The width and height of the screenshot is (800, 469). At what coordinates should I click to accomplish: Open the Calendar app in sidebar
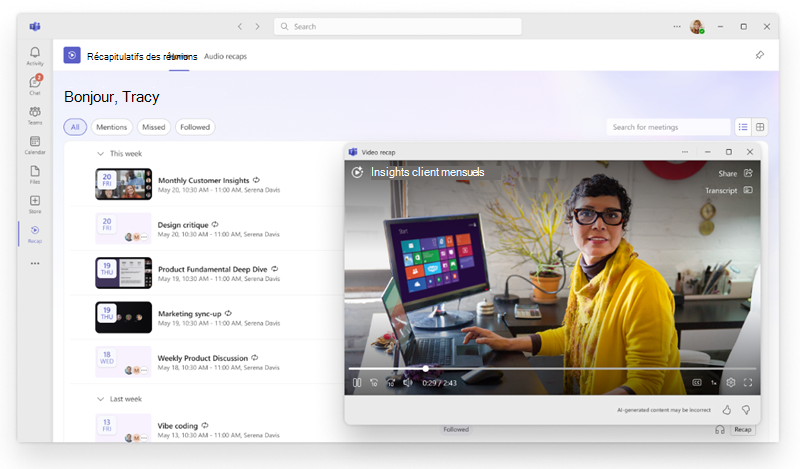coord(35,145)
